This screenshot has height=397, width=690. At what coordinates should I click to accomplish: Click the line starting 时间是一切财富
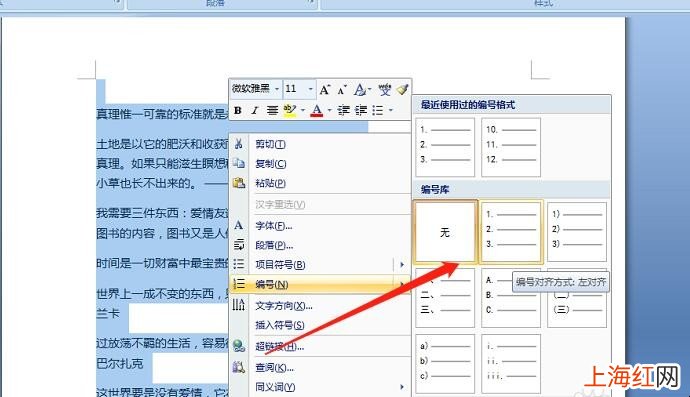(162, 263)
